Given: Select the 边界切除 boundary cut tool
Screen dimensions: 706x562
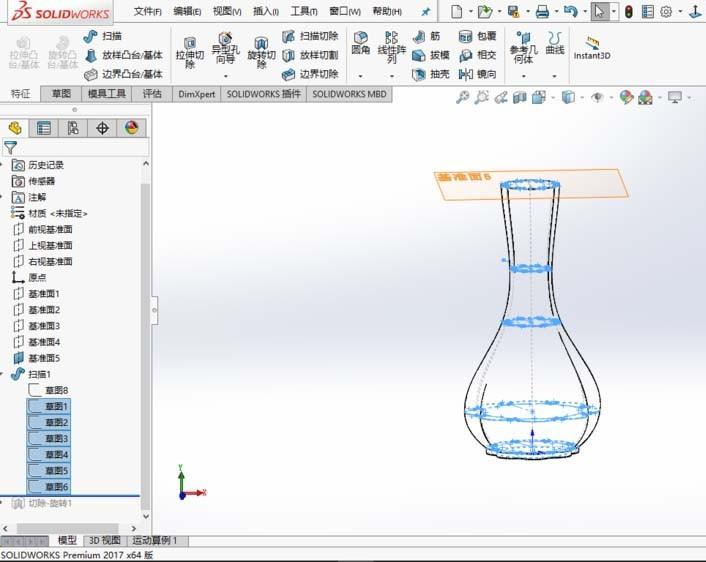Looking at the screenshot, I should 310,74.
